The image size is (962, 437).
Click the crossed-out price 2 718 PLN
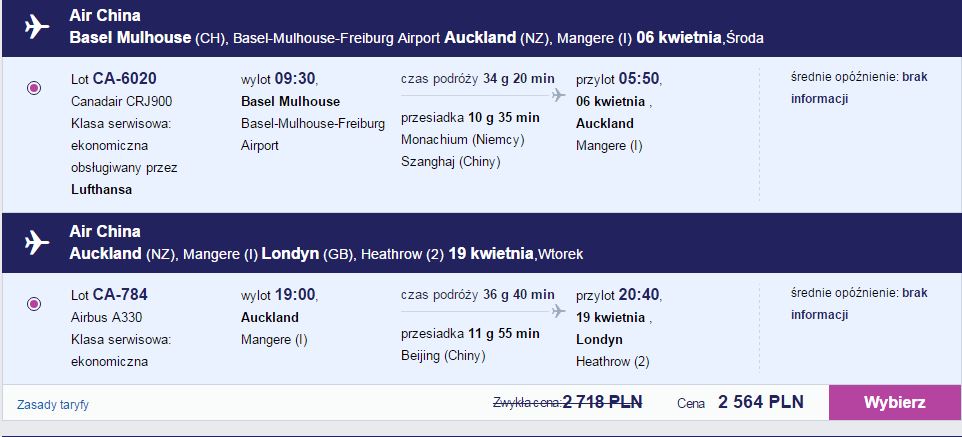602,402
